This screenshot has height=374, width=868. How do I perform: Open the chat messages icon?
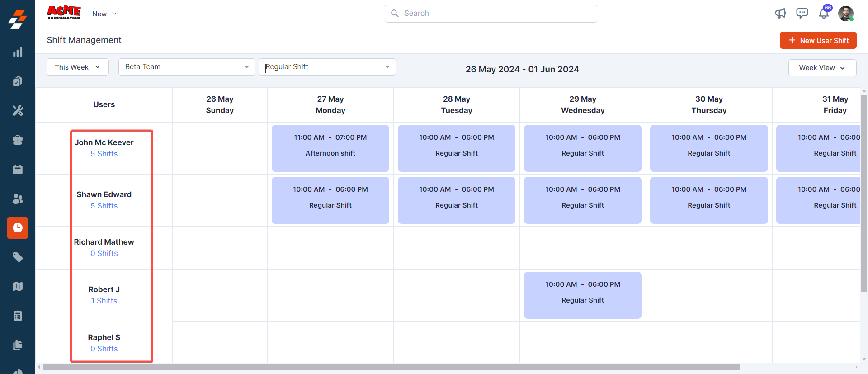tap(802, 14)
